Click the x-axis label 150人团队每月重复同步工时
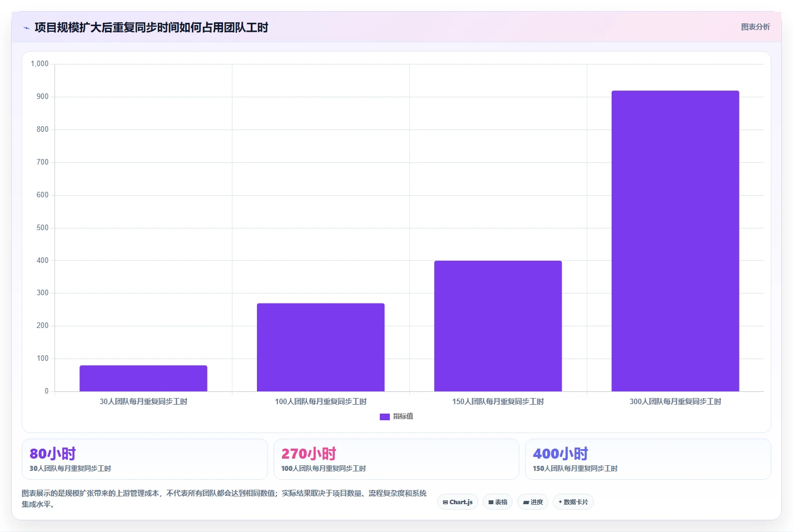Image resolution: width=793 pixels, height=532 pixels. click(x=498, y=401)
